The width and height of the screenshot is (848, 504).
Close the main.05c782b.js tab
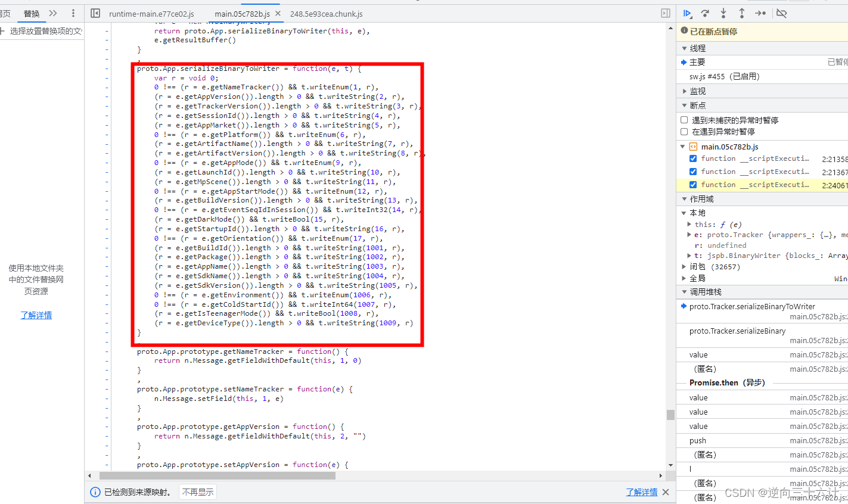[x=278, y=13]
